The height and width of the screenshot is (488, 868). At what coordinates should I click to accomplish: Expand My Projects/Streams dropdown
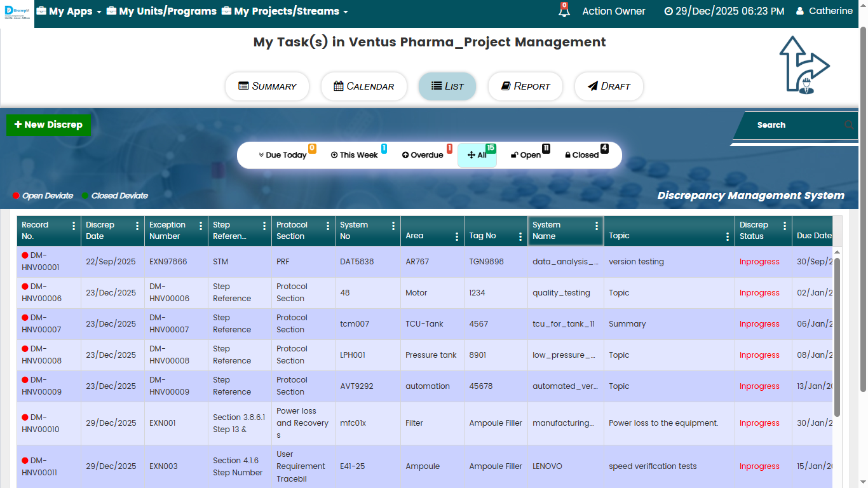click(285, 11)
